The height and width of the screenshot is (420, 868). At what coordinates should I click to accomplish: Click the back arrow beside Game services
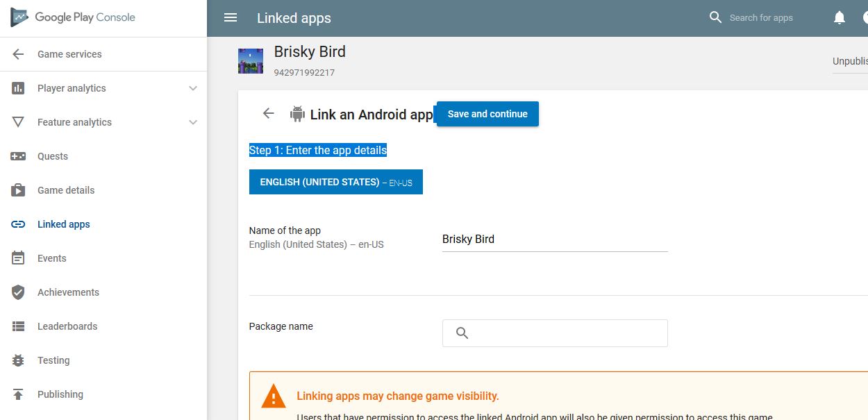click(19, 54)
